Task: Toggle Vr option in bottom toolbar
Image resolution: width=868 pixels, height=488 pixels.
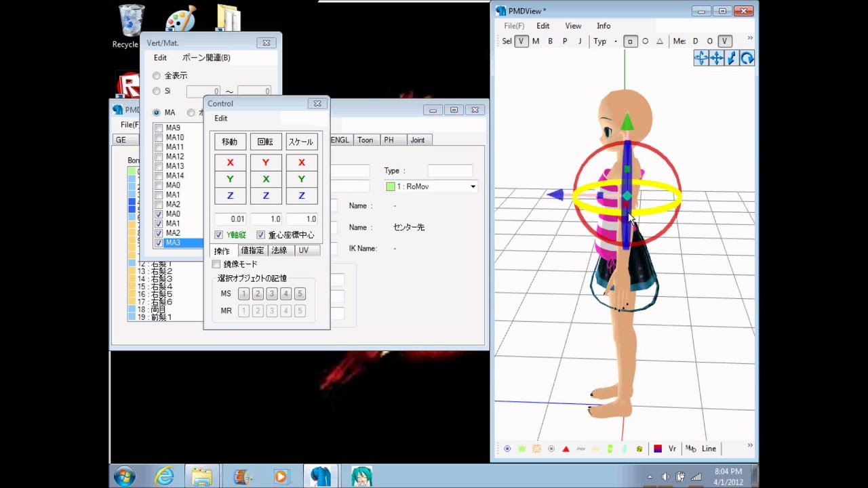Action: pyautogui.click(x=672, y=449)
